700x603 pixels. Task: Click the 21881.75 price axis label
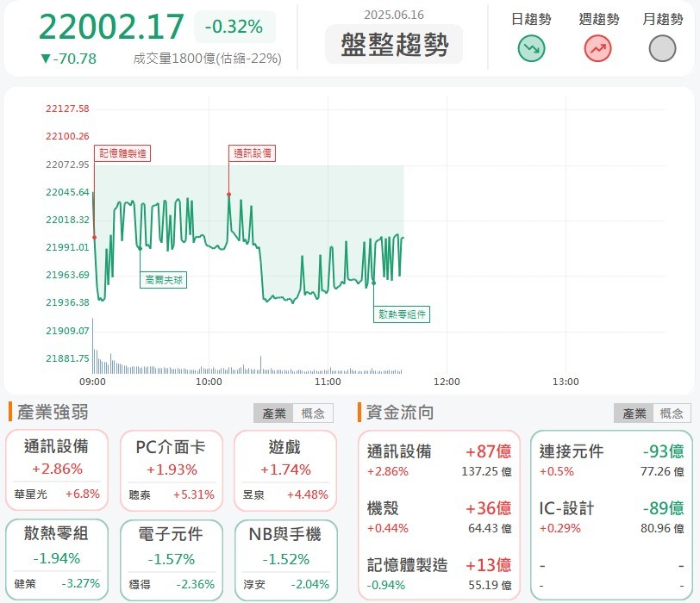tap(67, 358)
